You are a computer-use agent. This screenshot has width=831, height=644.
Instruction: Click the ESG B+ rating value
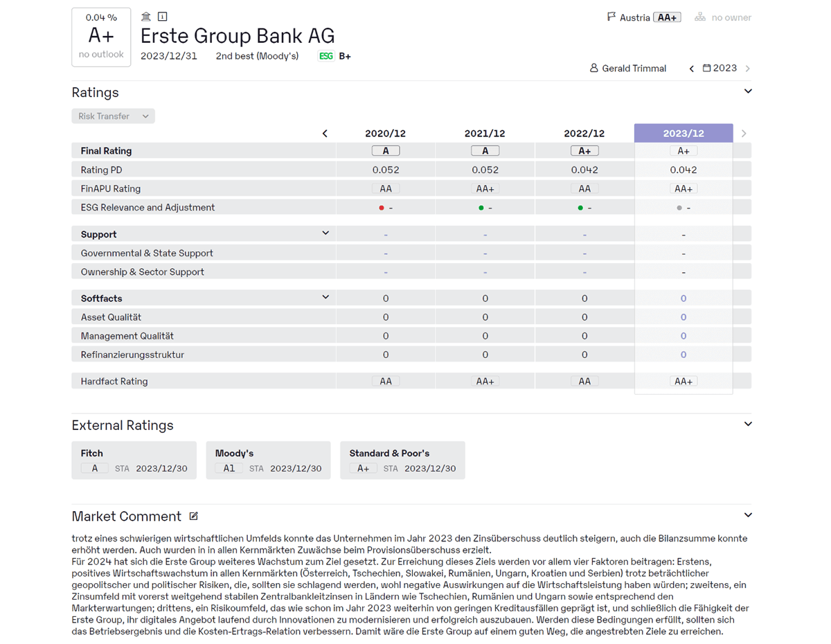(345, 56)
